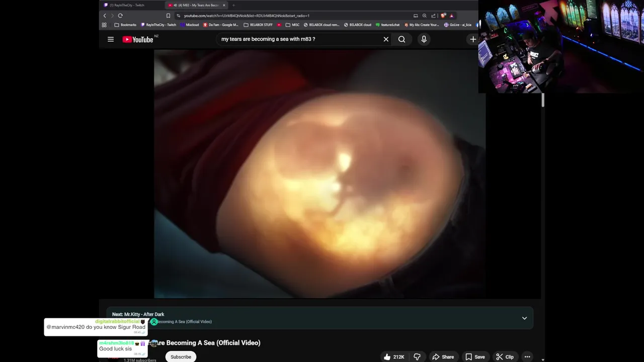Click the streamer webcam overlay

(561, 46)
